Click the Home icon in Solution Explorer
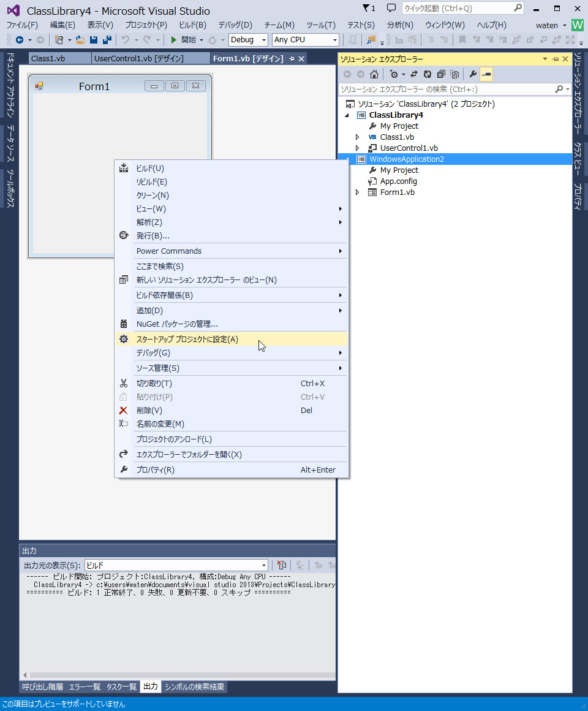Screen dimensions: 588x711 click(374, 74)
